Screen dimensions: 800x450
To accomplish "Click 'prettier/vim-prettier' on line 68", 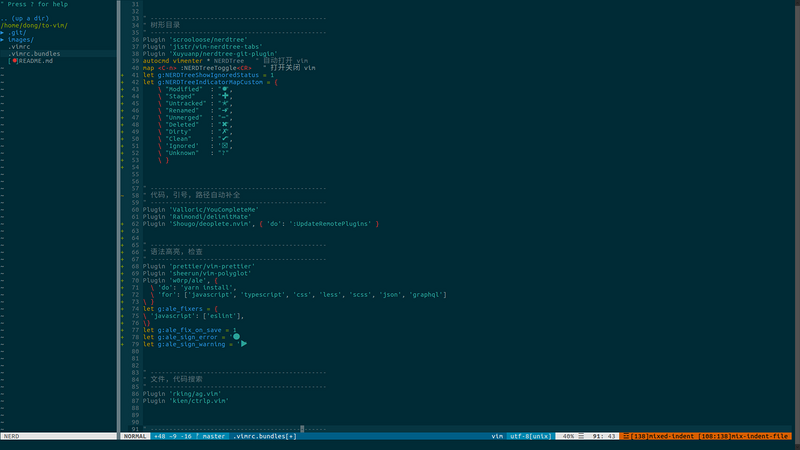I will (212, 266).
